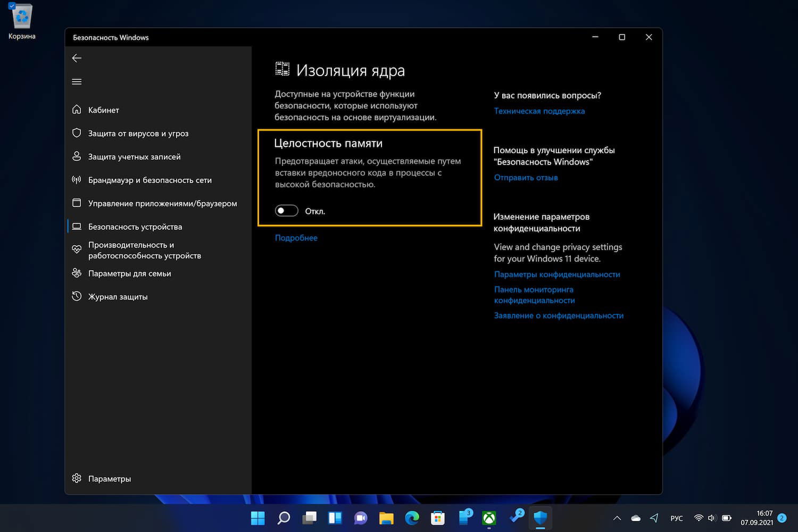Open Microsoft Store from the taskbar
This screenshot has height=532, width=798.
click(x=438, y=518)
